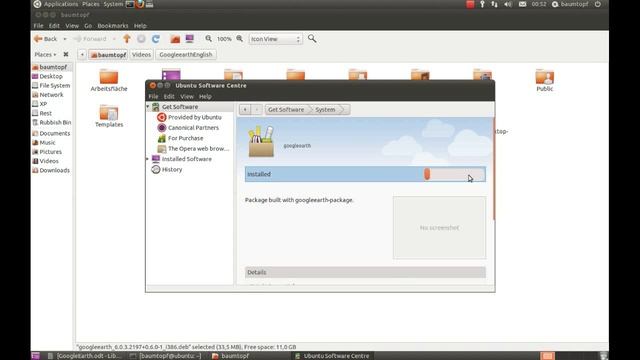Expand the Installed Software tree node
This screenshot has width=640, height=360.
pos(148,159)
